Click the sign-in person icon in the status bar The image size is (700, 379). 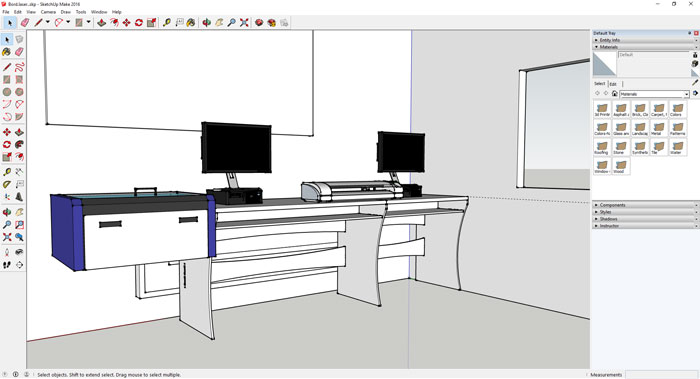pos(26,375)
